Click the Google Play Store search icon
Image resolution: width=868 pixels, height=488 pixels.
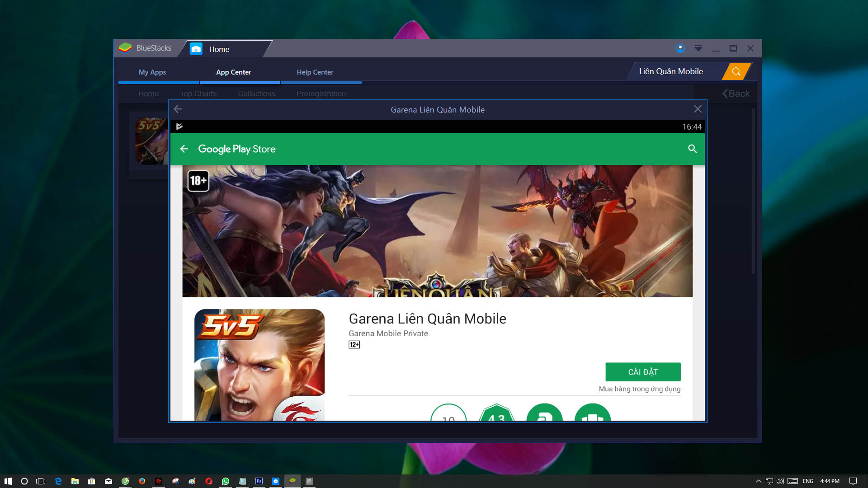click(692, 149)
